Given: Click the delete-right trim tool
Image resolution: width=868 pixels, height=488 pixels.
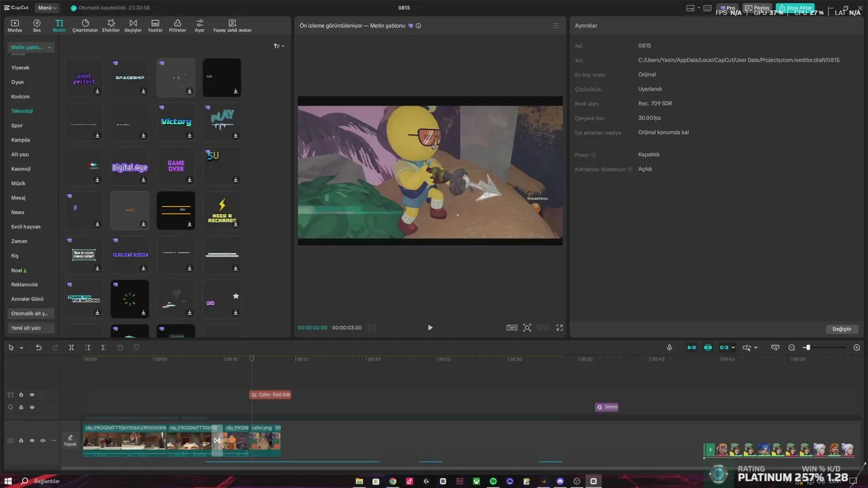Looking at the screenshot, I should [103, 348].
